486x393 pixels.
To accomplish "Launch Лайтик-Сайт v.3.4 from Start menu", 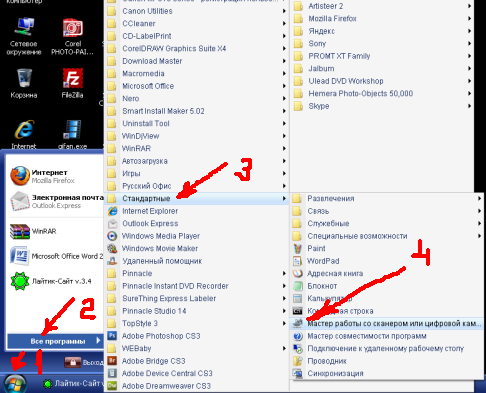I will (55, 281).
